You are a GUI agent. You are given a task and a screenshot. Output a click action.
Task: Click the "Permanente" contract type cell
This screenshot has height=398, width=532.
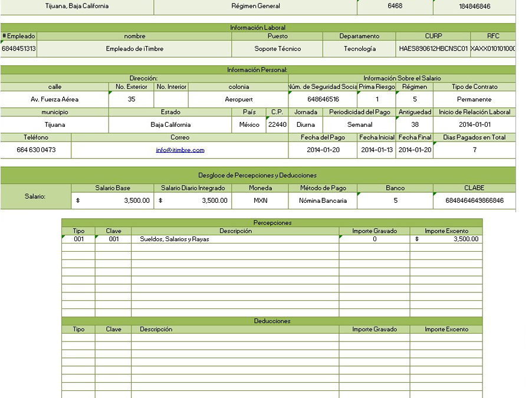click(474, 100)
